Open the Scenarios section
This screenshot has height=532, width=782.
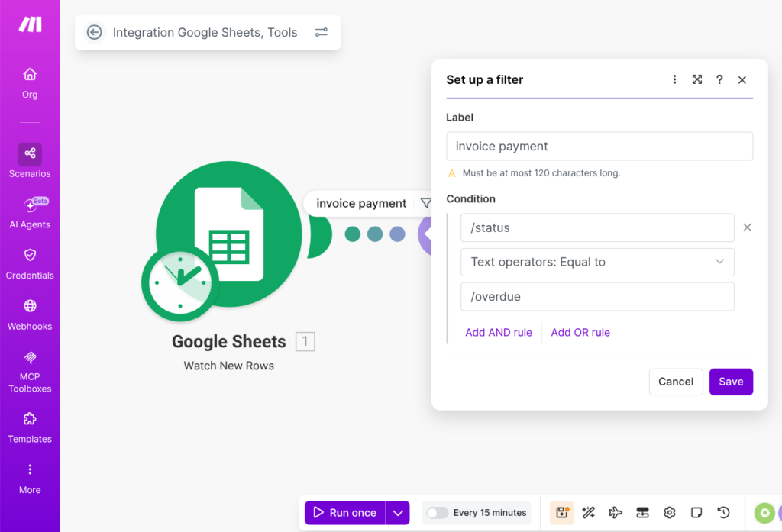30,161
